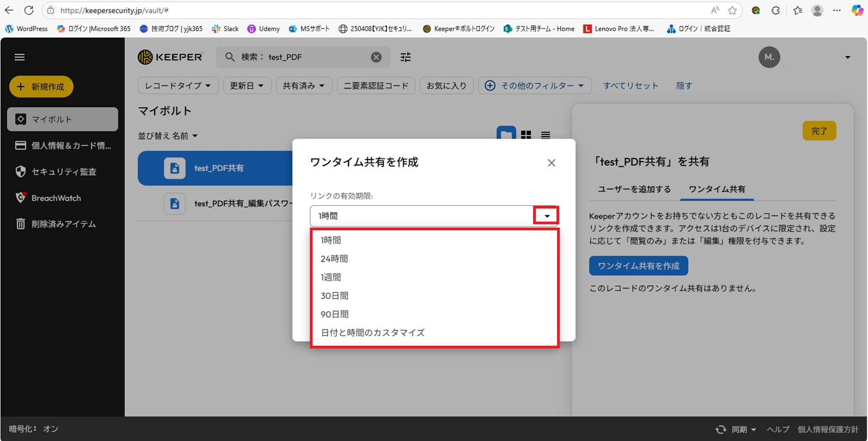Close the ワンタイム共有を作成 dialog

[x=551, y=163]
